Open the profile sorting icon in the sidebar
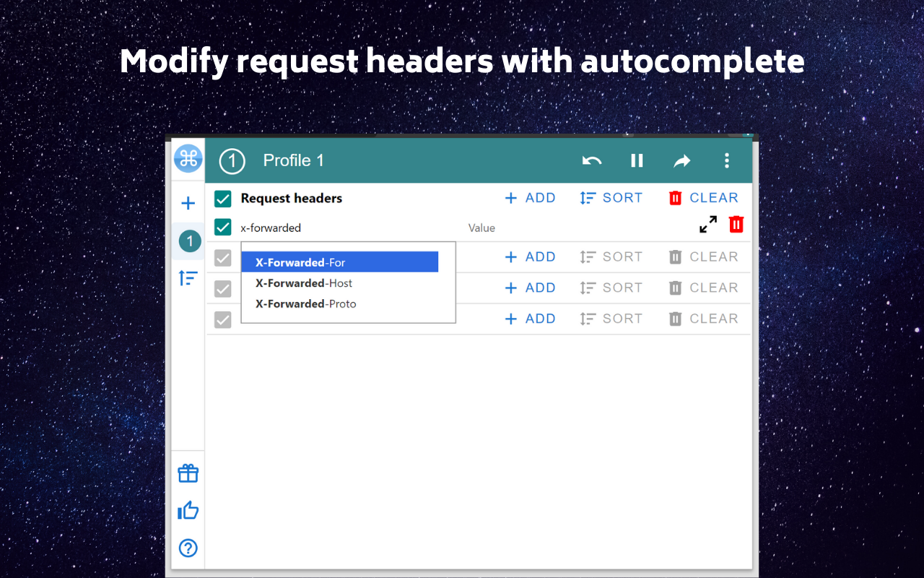Viewport: 924px width, 578px height. (x=188, y=277)
